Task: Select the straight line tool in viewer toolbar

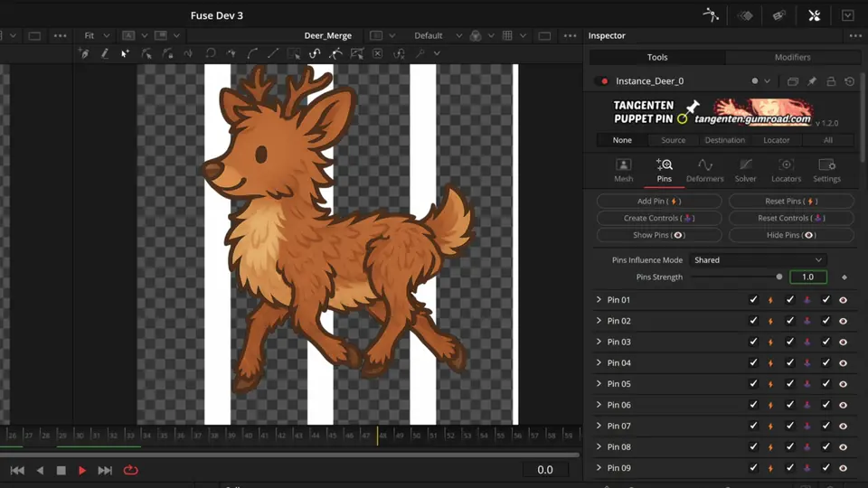Action: 273,53
